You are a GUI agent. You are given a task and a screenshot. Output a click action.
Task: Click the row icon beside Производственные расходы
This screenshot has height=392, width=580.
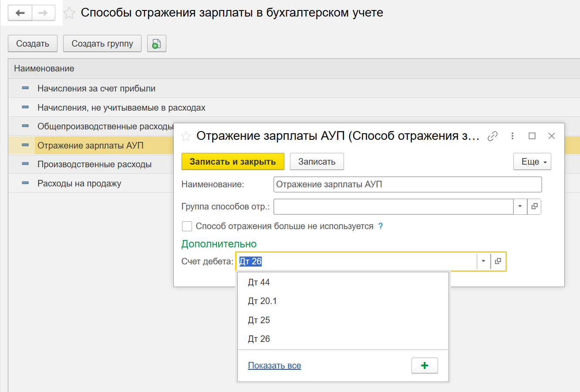click(x=25, y=164)
